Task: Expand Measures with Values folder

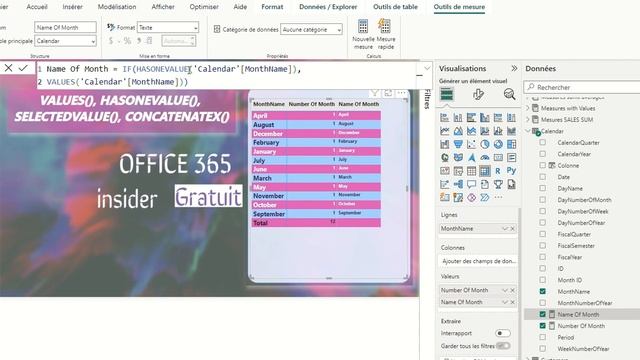Action: pos(528,108)
